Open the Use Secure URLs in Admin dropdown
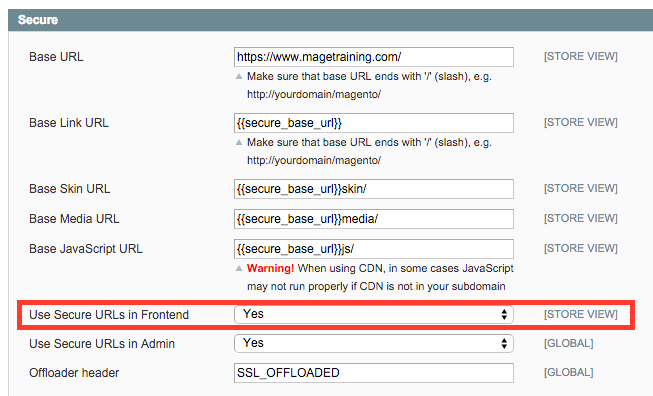This screenshot has height=396, width=653. (374, 344)
